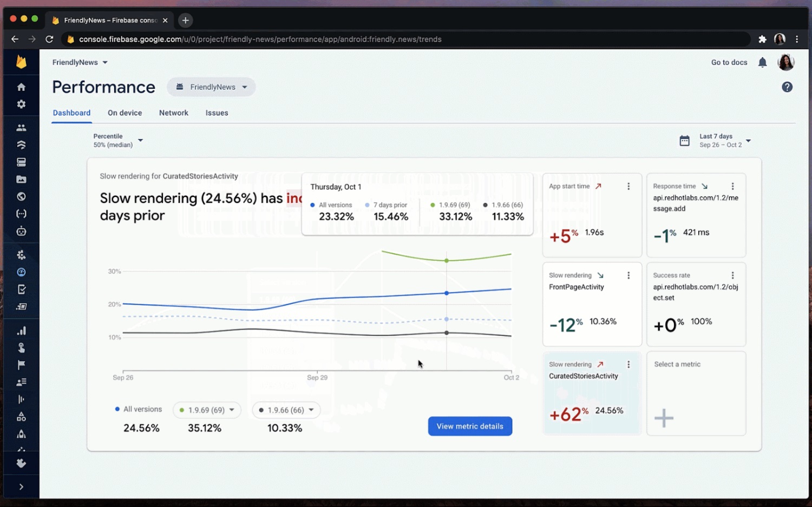This screenshot has height=507, width=812.
Task: Click the Oct 1 data point on green line
Action: point(447,261)
